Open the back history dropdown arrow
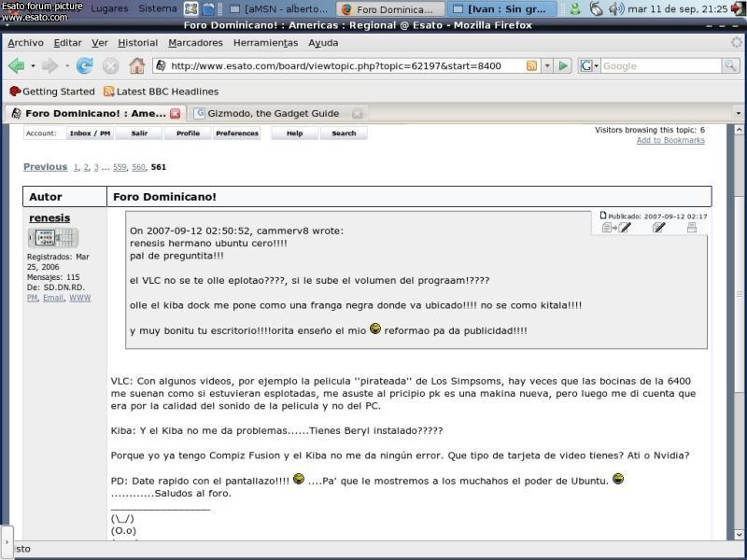Screen dimensions: 747x560 pyautogui.click(x=33, y=66)
